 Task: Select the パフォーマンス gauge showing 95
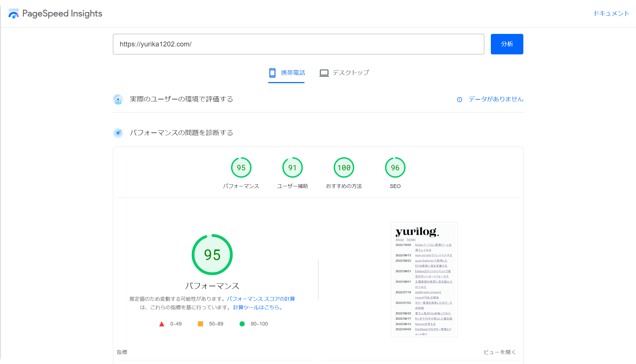[241, 167]
